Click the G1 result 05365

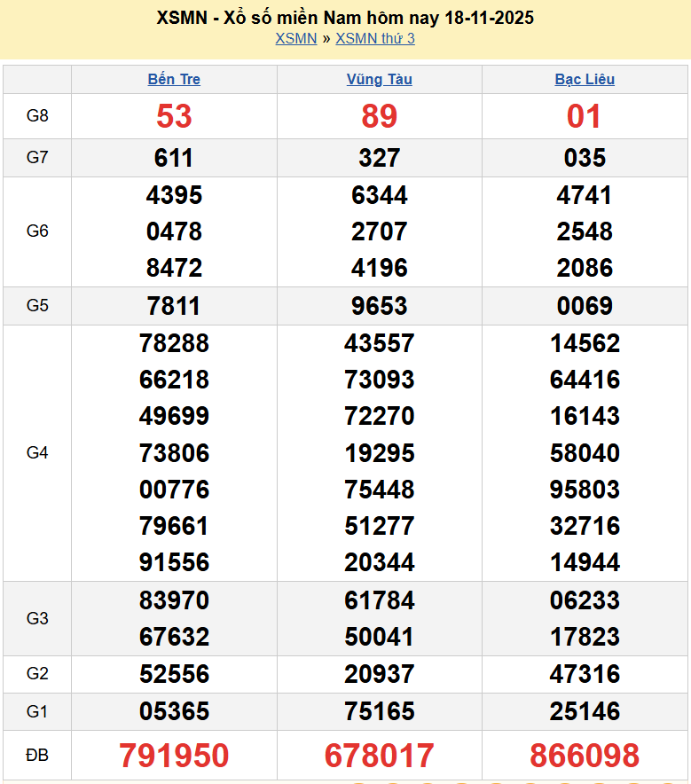click(174, 711)
